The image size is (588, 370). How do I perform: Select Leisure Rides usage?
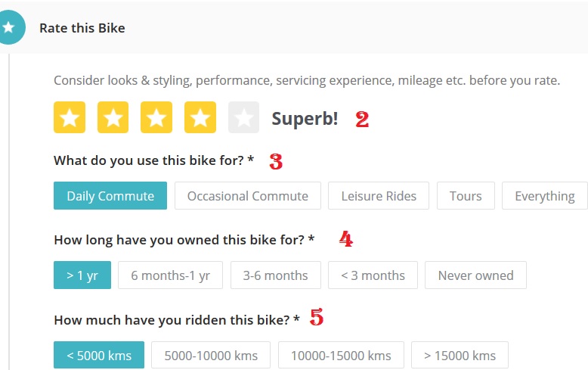[x=379, y=196]
